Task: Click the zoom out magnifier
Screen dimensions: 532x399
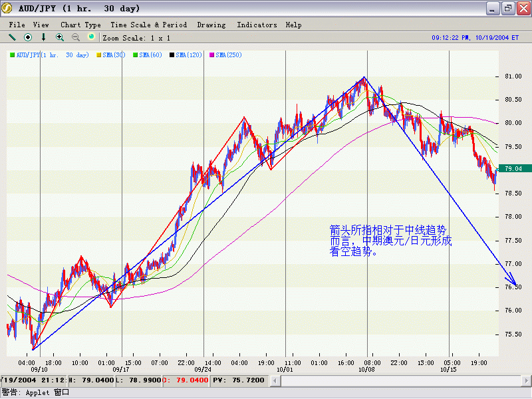Action: pyautogui.click(x=76, y=37)
